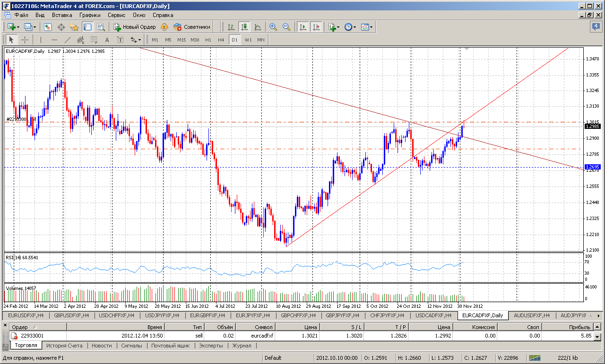The width and height of the screenshot is (605, 364).
Task: Draw a vertical line on the chart
Action: point(41,40)
